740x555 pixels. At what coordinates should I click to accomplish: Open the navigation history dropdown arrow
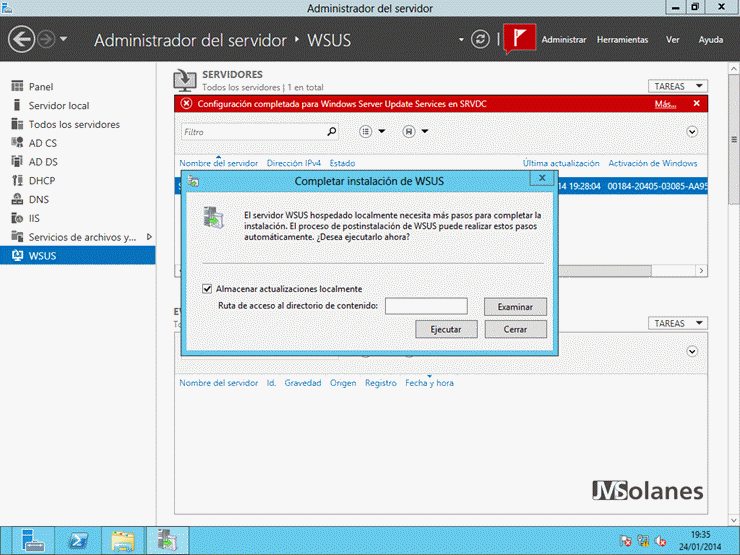[x=63, y=39]
